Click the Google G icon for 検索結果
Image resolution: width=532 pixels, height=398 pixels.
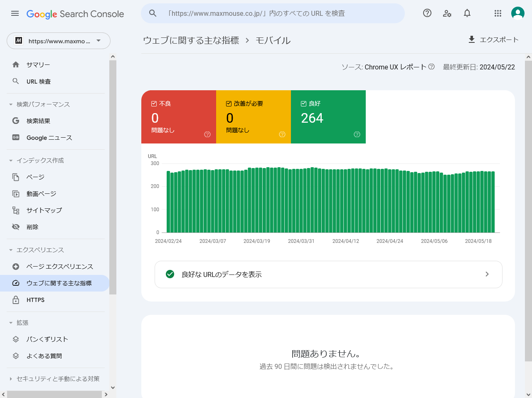(x=16, y=121)
